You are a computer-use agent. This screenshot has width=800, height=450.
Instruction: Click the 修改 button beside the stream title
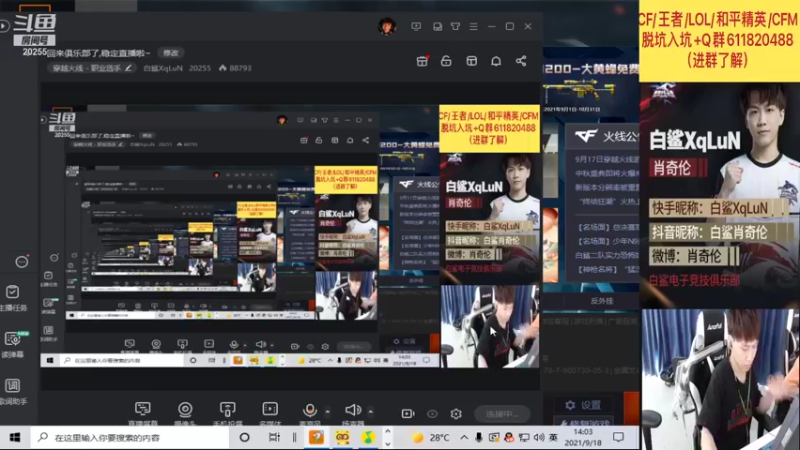(x=170, y=53)
